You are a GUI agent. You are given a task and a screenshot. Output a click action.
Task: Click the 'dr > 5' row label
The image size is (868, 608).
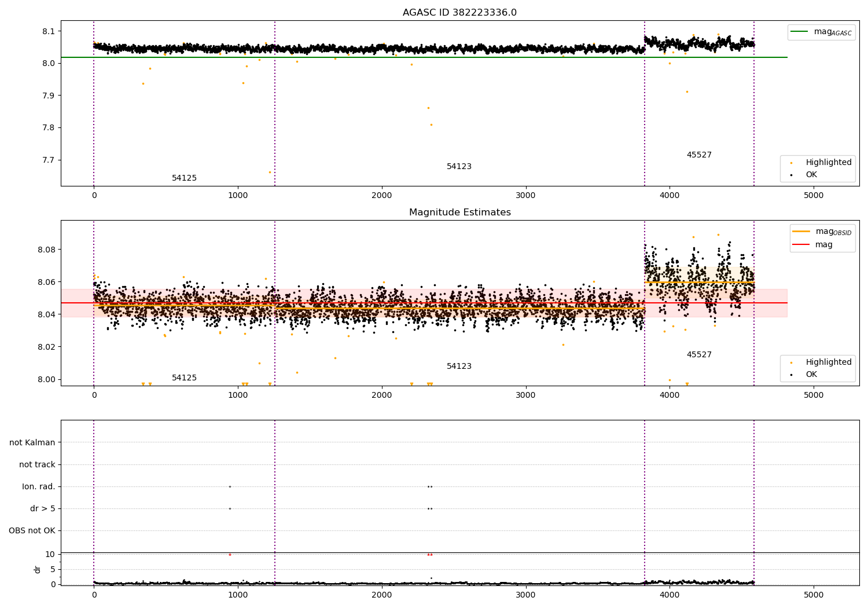(43, 508)
